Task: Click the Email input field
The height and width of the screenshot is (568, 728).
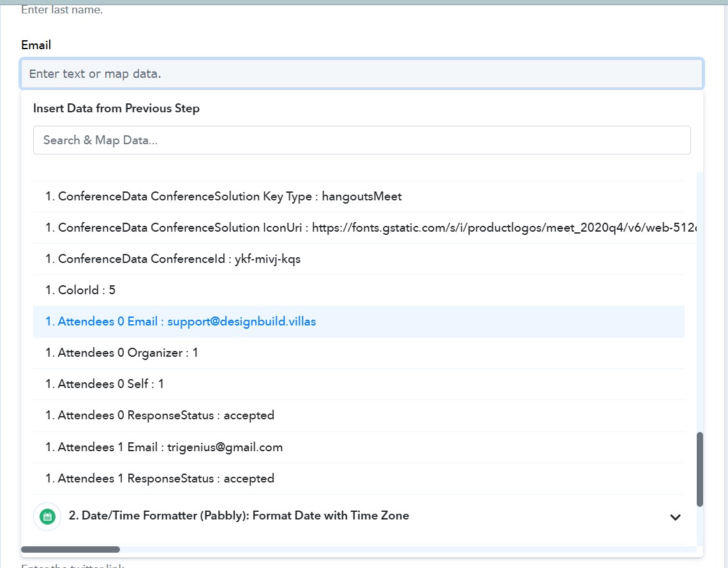Action: pos(362,73)
